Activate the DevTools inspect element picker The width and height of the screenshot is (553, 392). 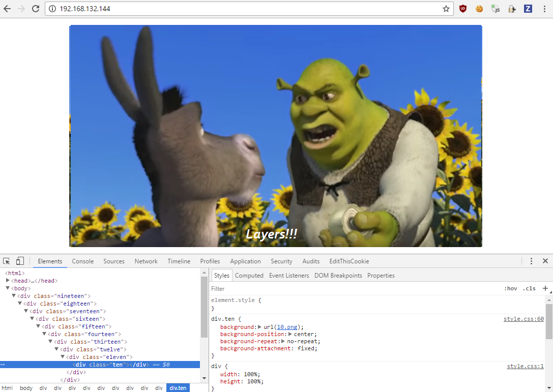6,261
